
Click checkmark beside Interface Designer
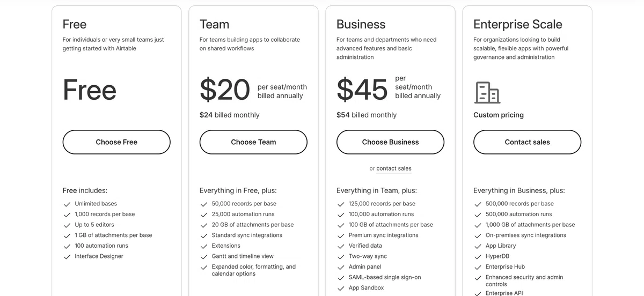click(67, 257)
